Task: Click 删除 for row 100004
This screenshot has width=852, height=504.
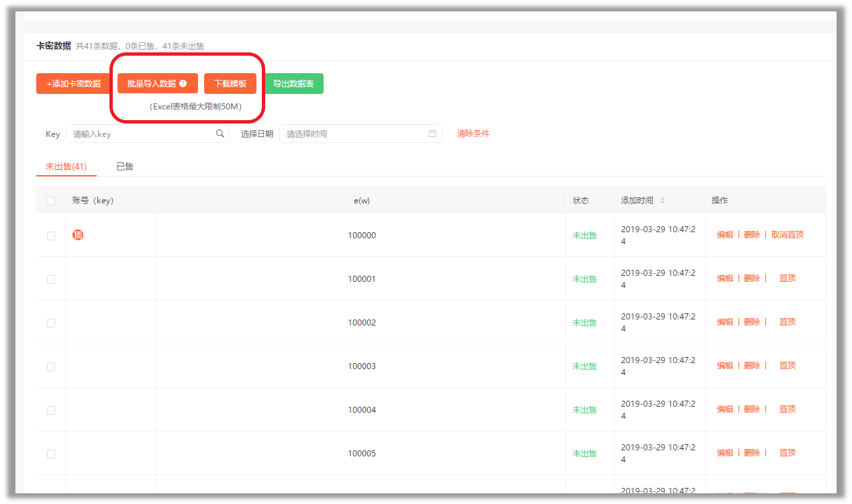Action: [x=752, y=409]
